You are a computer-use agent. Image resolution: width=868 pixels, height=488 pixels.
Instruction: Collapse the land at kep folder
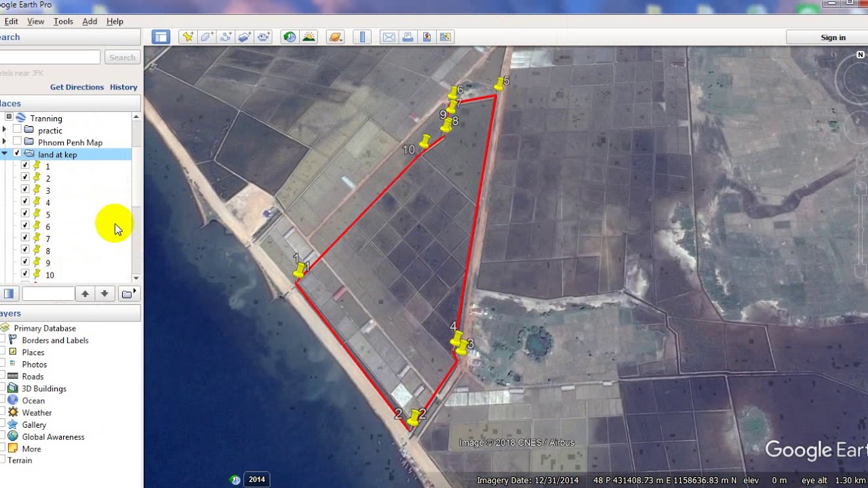click(x=5, y=154)
